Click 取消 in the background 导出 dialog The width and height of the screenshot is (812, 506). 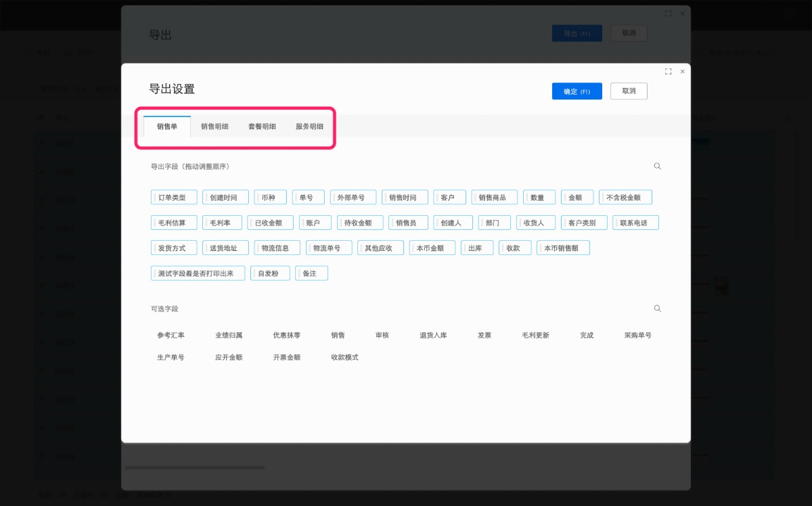point(629,33)
